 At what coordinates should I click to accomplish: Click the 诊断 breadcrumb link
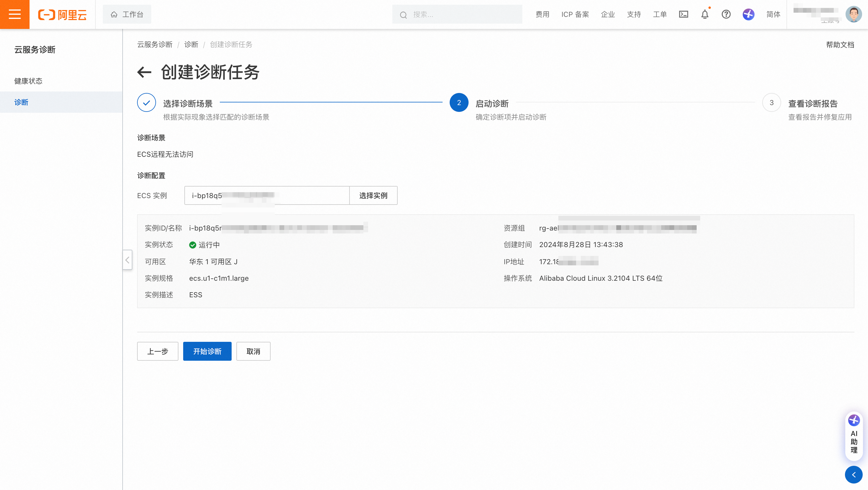click(x=191, y=45)
